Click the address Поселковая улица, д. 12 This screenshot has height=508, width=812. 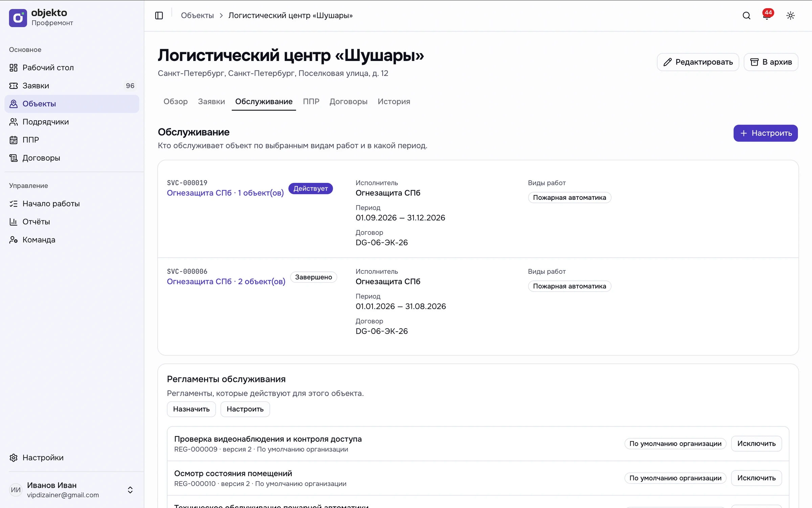(343, 73)
